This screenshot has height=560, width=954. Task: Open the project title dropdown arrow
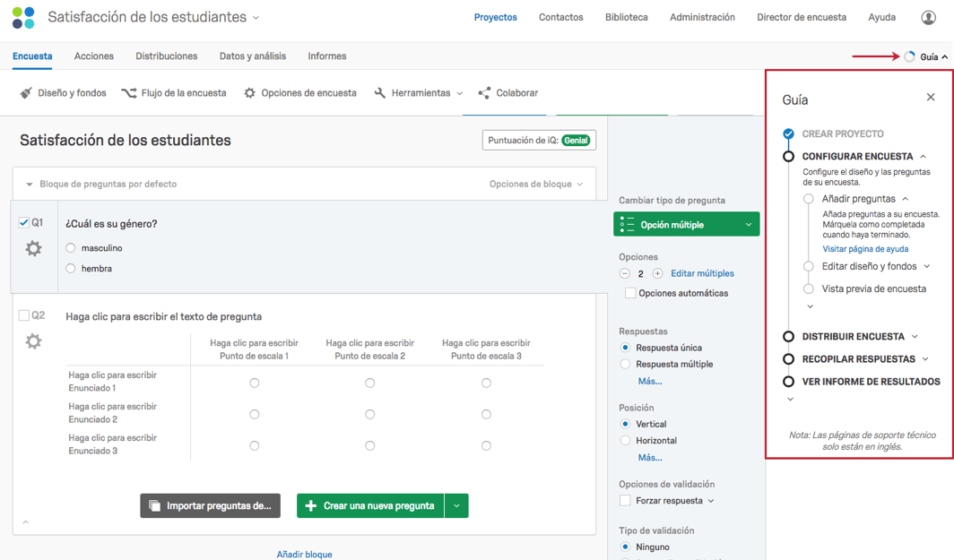[x=256, y=18]
